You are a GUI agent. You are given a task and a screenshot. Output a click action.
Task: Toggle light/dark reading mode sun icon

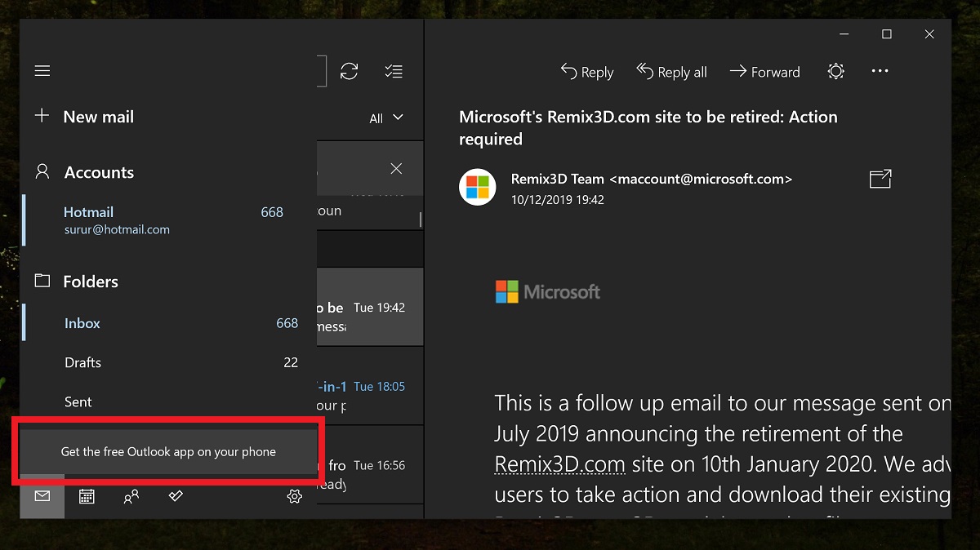click(835, 72)
